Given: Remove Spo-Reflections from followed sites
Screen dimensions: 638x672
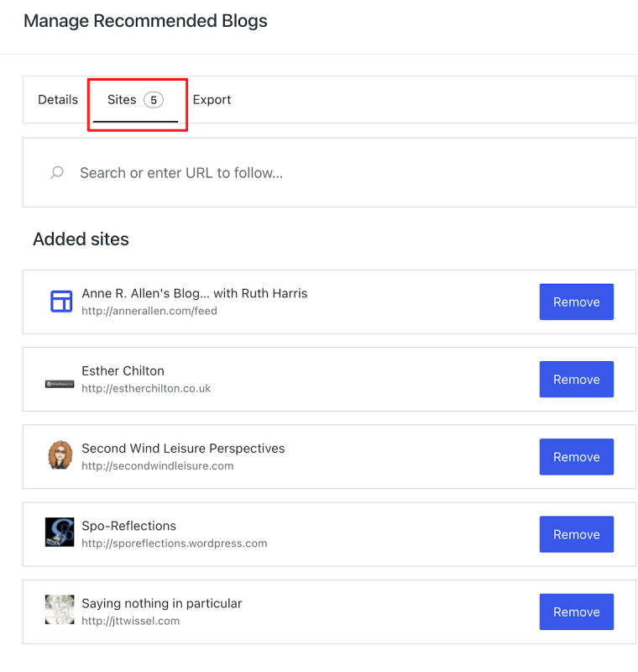Looking at the screenshot, I should tap(576, 533).
